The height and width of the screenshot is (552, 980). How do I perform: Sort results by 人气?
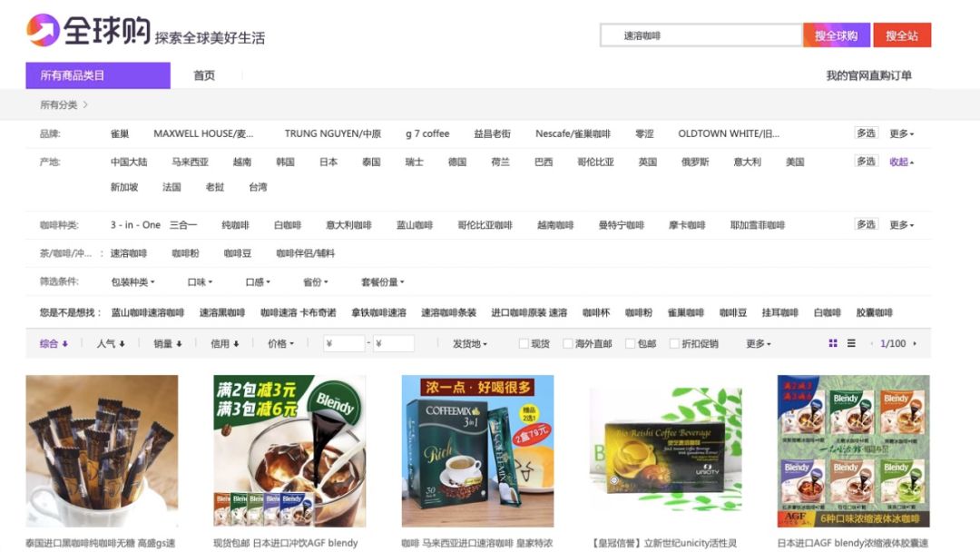pos(111,343)
